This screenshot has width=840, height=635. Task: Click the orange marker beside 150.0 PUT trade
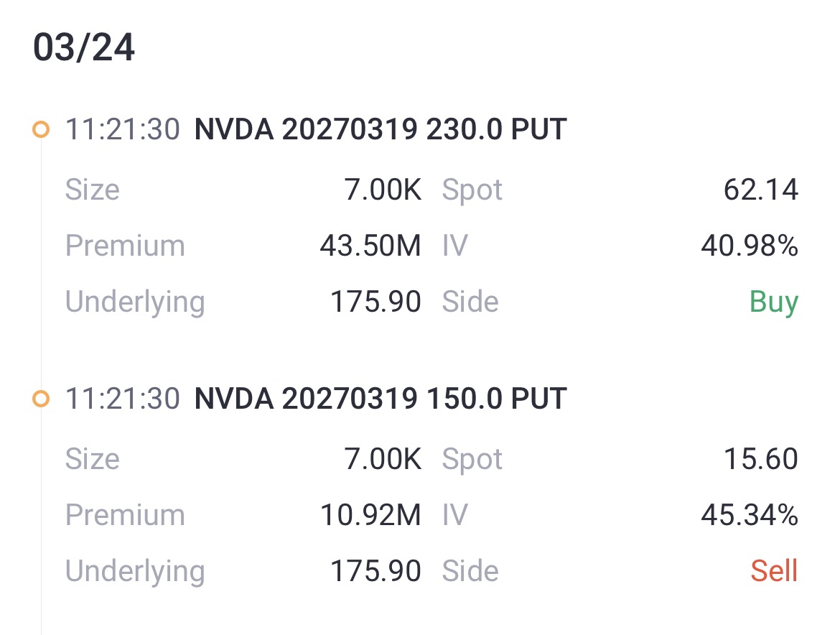coord(41,399)
